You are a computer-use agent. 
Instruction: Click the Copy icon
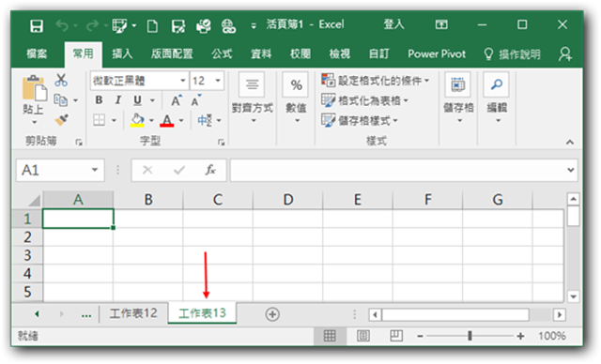(x=60, y=100)
